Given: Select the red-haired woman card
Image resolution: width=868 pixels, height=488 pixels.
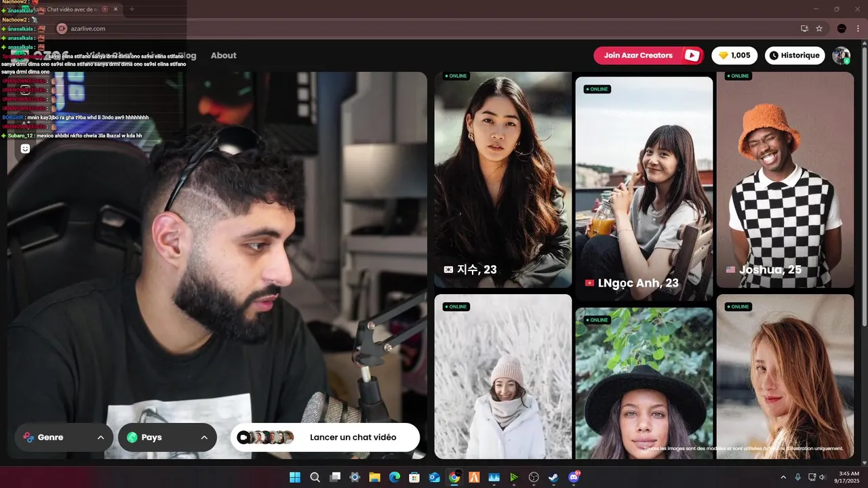Looking at the screenshot, I should 785,376.
